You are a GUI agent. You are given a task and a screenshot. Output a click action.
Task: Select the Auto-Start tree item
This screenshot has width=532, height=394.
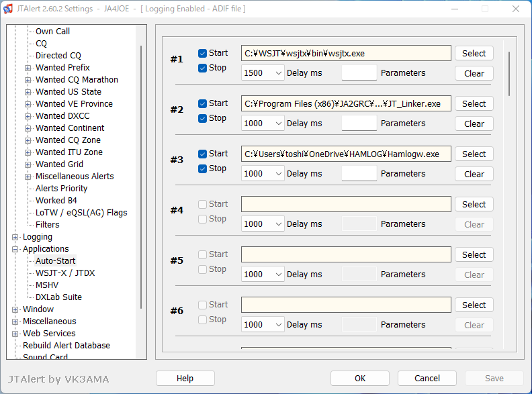point(56,260)
